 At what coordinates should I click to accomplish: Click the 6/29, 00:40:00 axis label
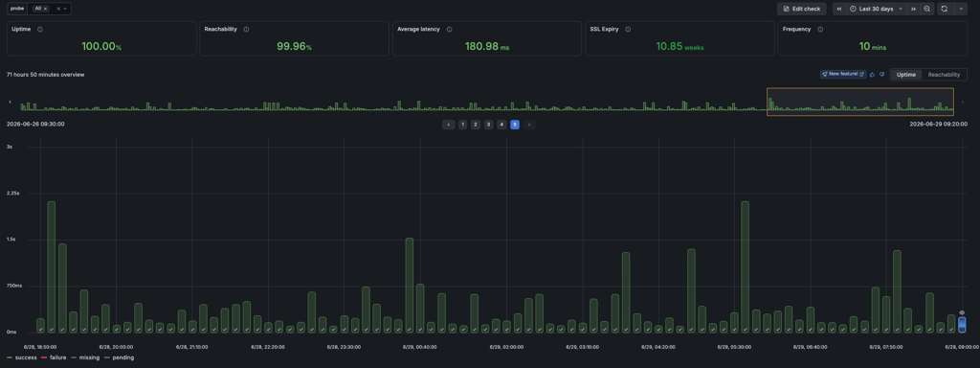[x=420, y=346]
